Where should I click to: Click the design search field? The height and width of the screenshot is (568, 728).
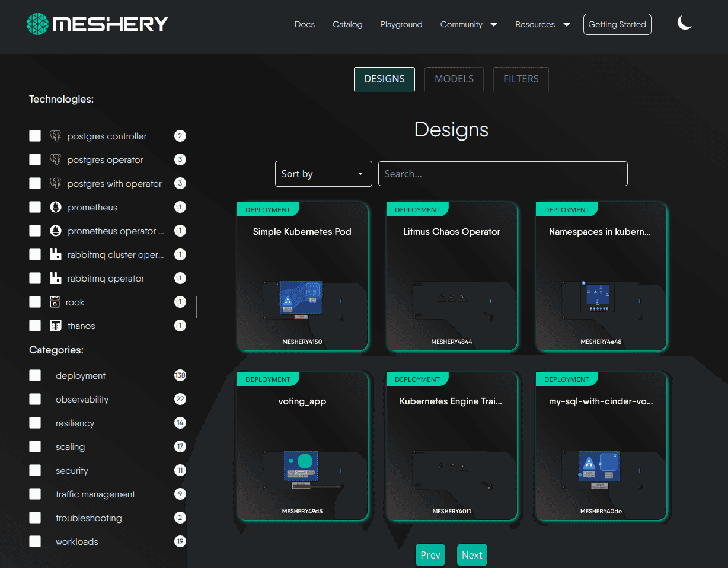point(503,174)
